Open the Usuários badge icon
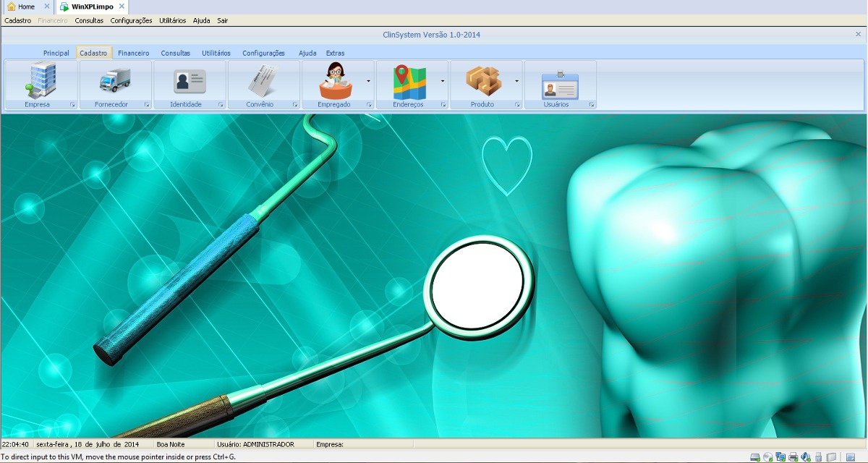This screenshot has width=868, height=463. pos(560,85)
